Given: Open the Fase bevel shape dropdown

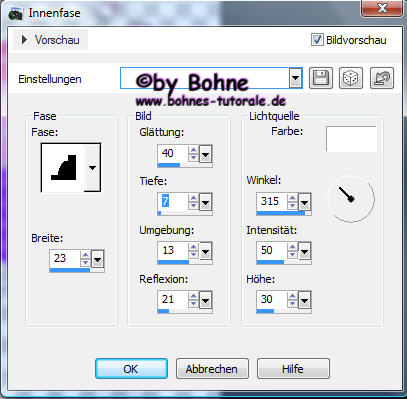Looking at the screenshot, I should click(92, 168).
